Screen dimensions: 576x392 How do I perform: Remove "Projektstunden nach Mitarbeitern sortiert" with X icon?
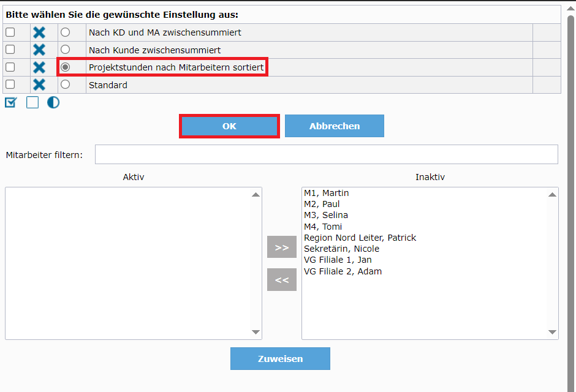[x=39, y=67]
